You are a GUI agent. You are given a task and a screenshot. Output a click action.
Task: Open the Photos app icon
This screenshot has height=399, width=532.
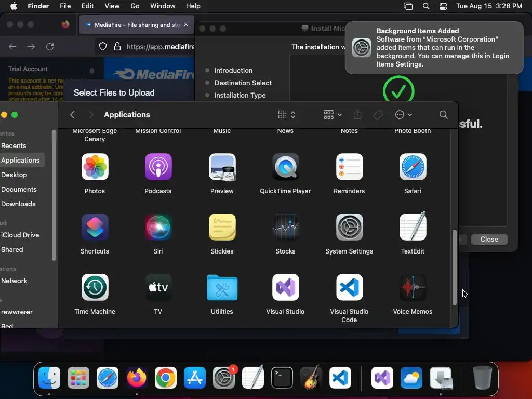(x=95, y=167)
